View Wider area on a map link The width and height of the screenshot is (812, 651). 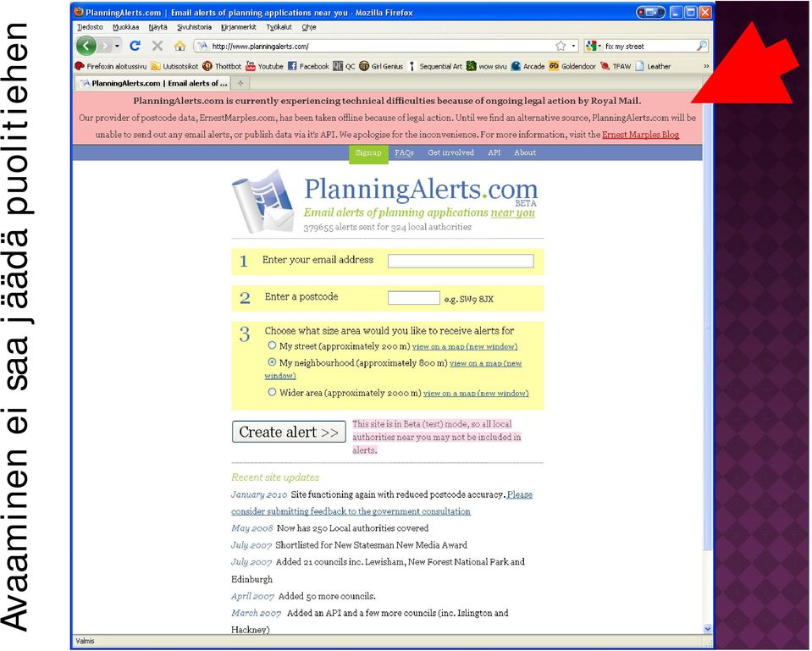pos(476,393)
